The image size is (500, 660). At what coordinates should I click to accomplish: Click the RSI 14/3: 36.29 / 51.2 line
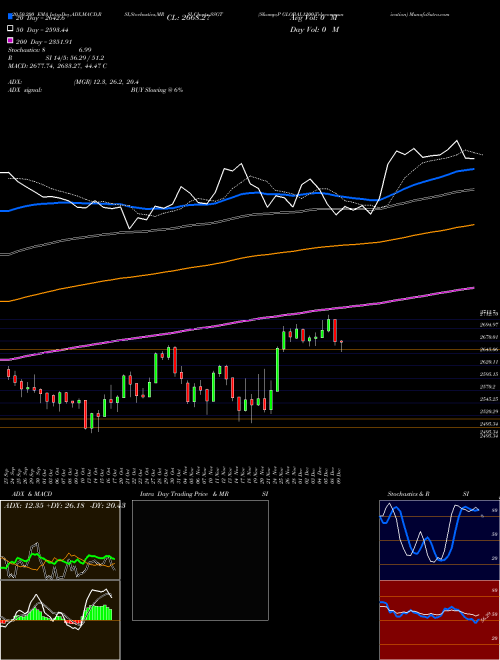pyautogui.click(x=56, y=58)
